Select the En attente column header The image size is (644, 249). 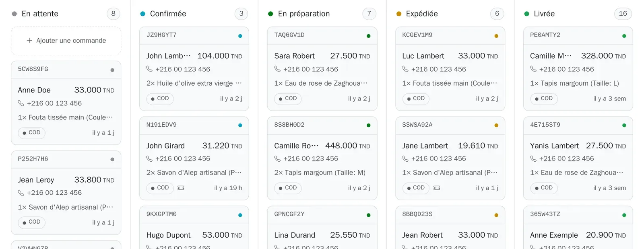point(40,14)
